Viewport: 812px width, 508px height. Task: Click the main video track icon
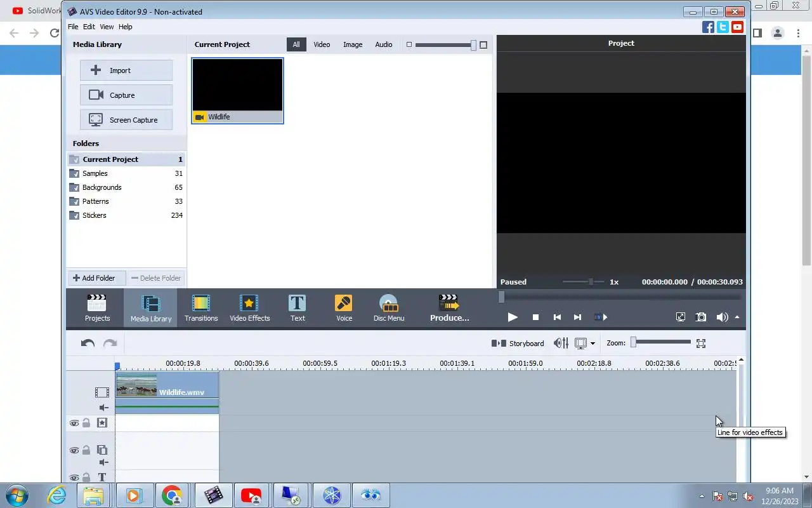pyautogui.click(x=102, y=392)
